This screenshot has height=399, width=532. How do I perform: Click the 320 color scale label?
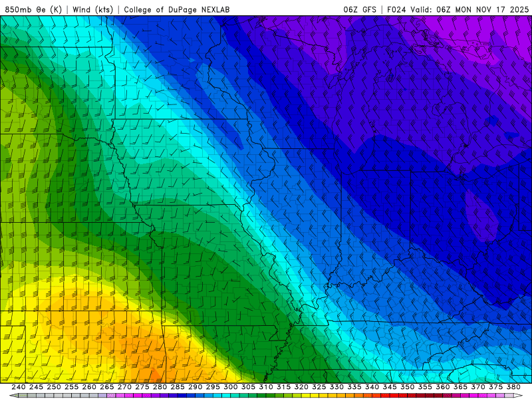[301, 387]
